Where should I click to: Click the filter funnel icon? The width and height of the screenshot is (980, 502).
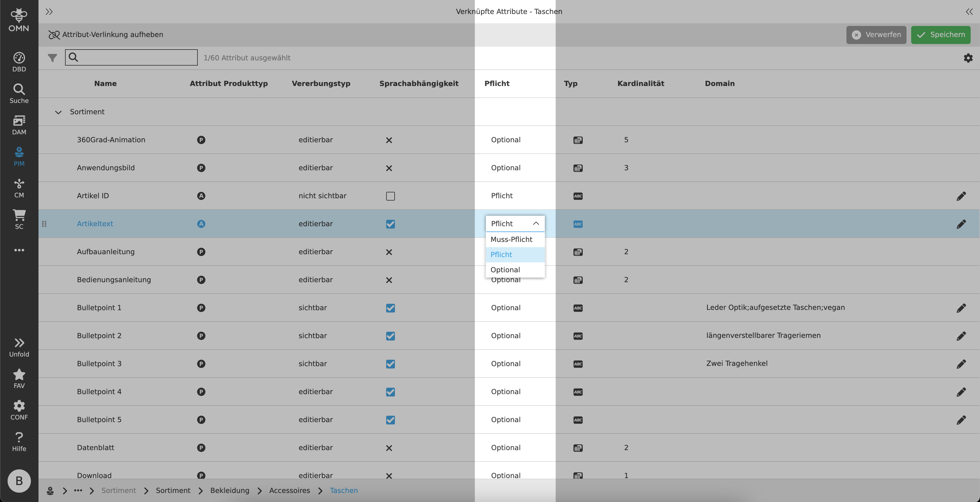(52, 58)
